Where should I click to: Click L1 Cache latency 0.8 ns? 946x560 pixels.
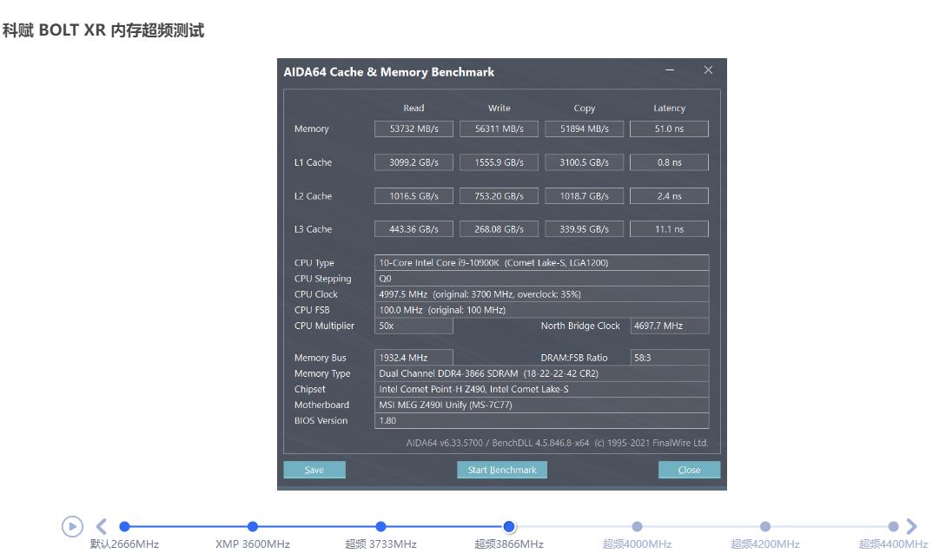pyautogui.click(x=669, y=162)
